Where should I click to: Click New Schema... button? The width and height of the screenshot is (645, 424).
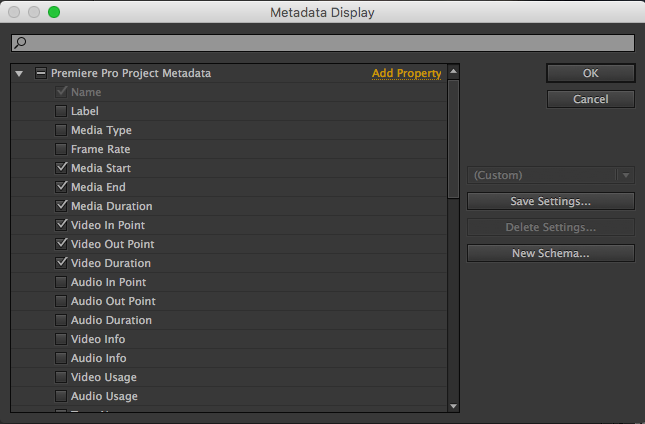pyautogui.click(x=550, y=253)
